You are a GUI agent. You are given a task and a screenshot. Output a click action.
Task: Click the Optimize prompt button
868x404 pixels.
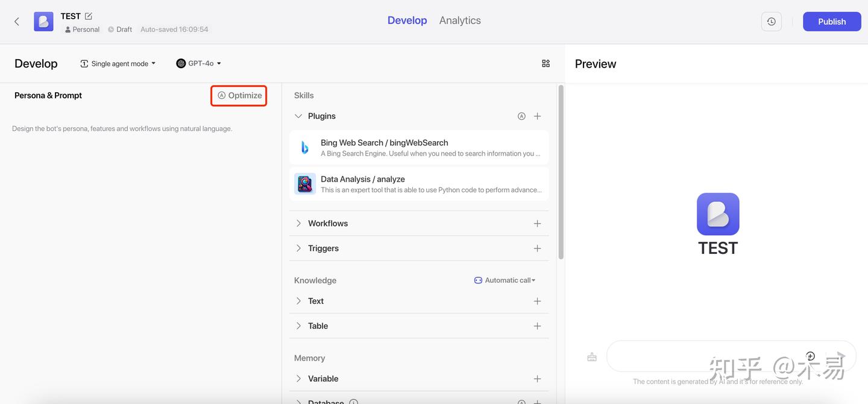click(239, 95)
